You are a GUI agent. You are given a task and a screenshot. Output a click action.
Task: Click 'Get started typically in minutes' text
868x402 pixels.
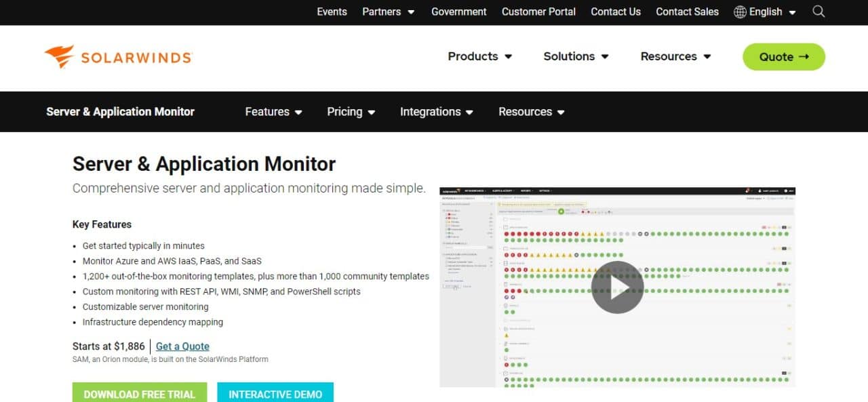144,246
